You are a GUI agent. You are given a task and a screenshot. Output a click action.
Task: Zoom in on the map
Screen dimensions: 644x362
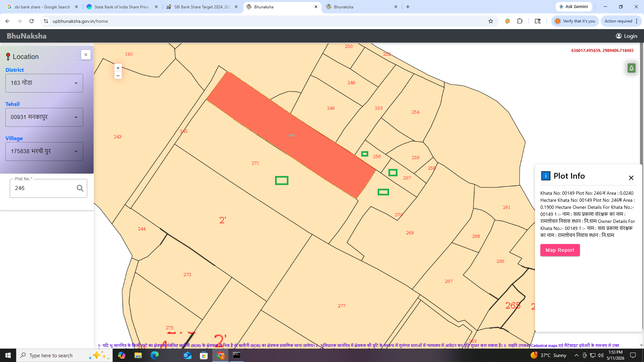(x=118, y=68)
